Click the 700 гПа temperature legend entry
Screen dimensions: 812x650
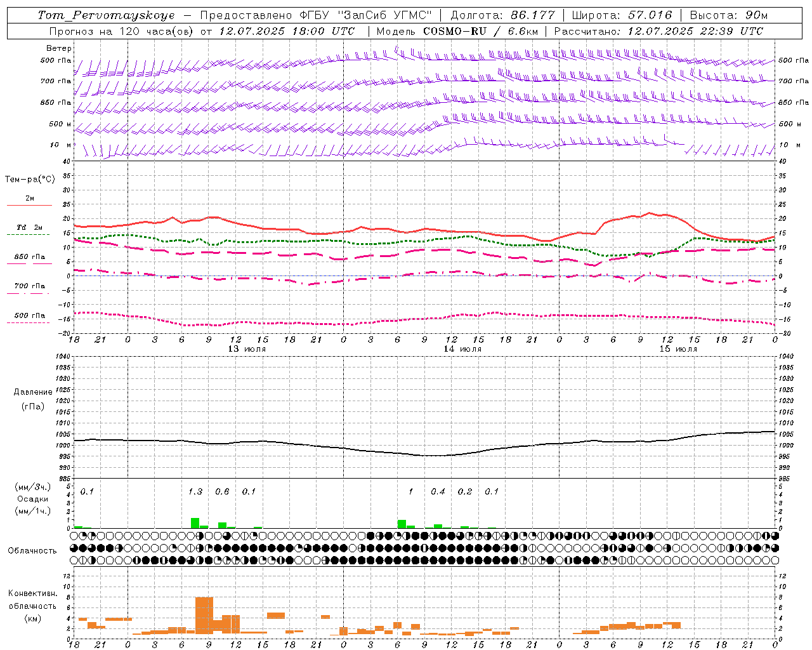[x=29, y=286]
